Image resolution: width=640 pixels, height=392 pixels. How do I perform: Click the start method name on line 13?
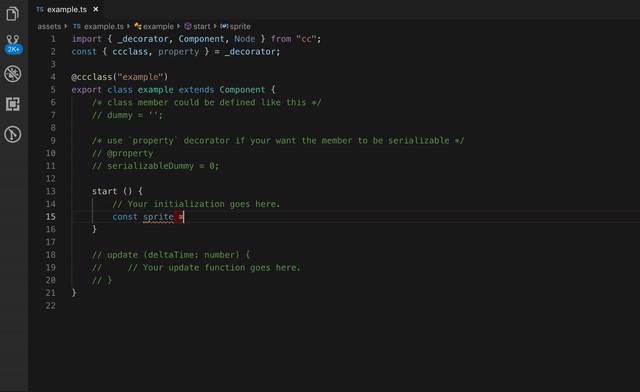104,191
